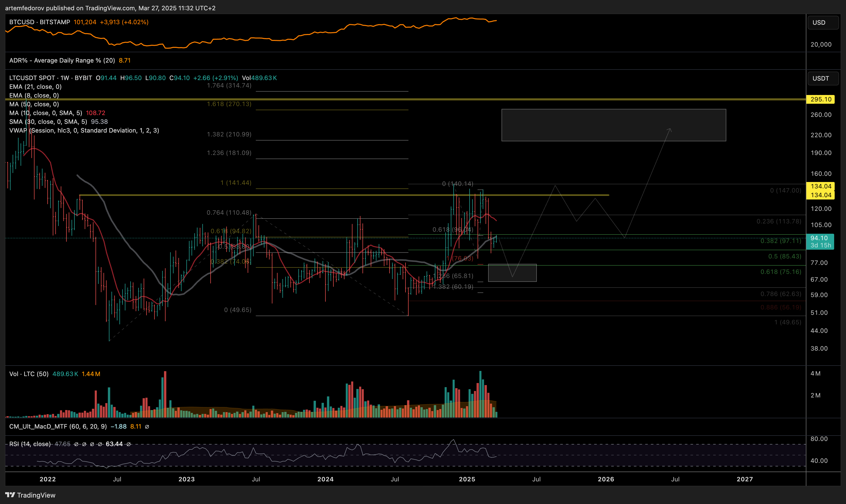
Task: Click the 63.44 RSI value in legend
Action: point(114,444)
